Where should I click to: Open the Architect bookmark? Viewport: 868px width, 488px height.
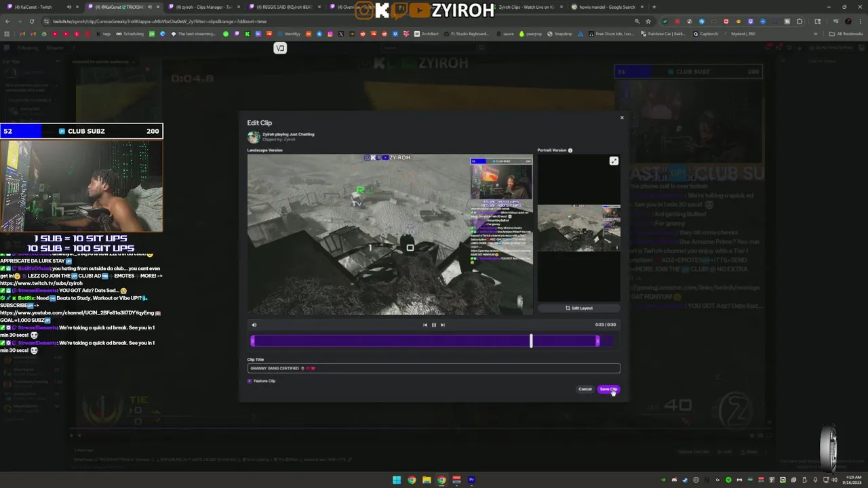click(x=427, y=33)
